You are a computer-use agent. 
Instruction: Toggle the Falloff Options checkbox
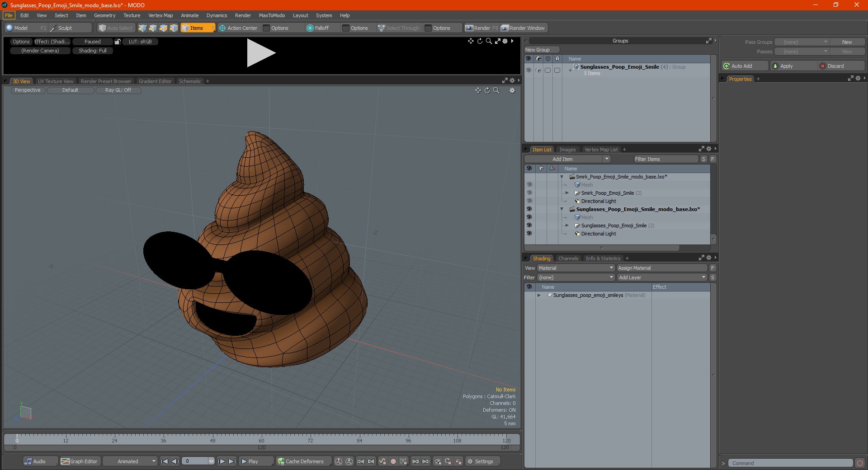[346, 28]
